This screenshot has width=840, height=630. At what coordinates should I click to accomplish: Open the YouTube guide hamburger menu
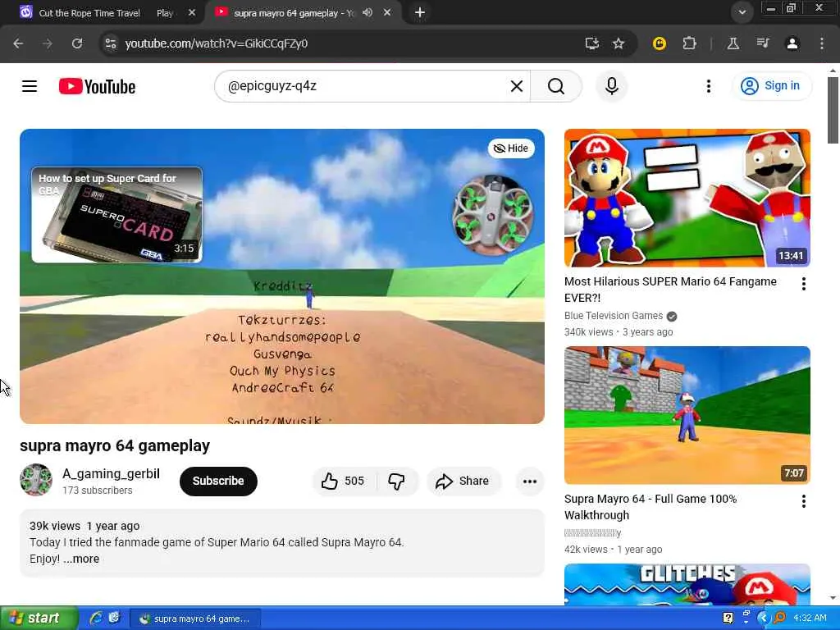[x=30, y=86]
